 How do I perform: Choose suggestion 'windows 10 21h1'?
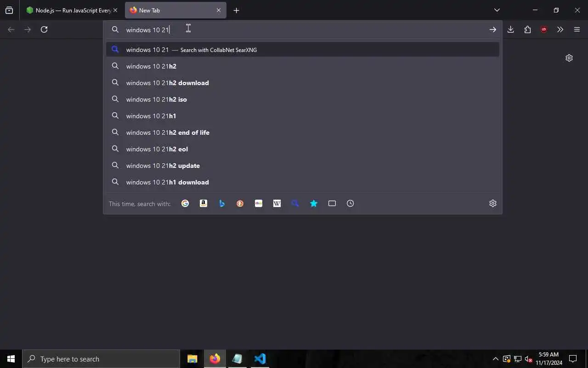tap(303, 116)
